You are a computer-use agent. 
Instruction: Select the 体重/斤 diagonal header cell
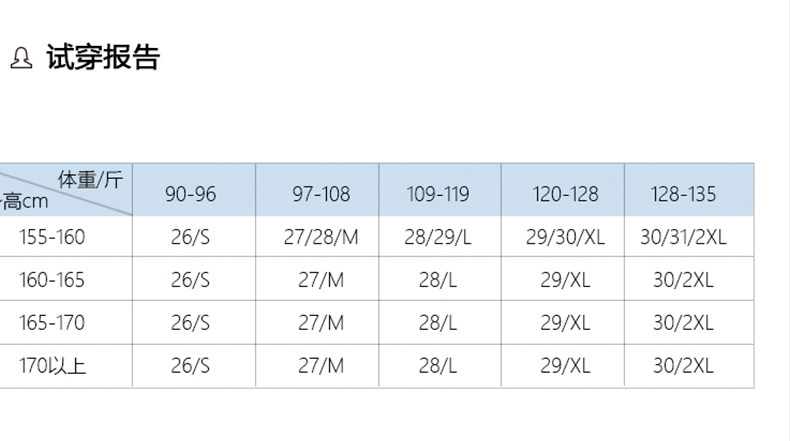pos(66,190)
